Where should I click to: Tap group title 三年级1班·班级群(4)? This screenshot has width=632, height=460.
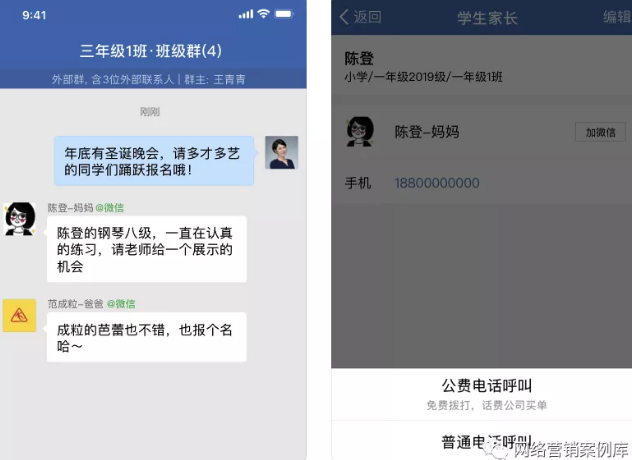tap(151, 51)
